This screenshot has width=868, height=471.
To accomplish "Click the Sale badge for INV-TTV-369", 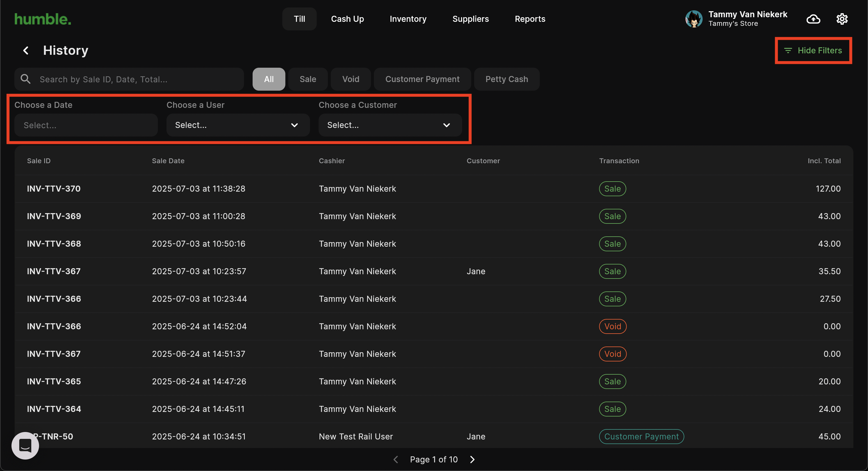I will point(612,216).
